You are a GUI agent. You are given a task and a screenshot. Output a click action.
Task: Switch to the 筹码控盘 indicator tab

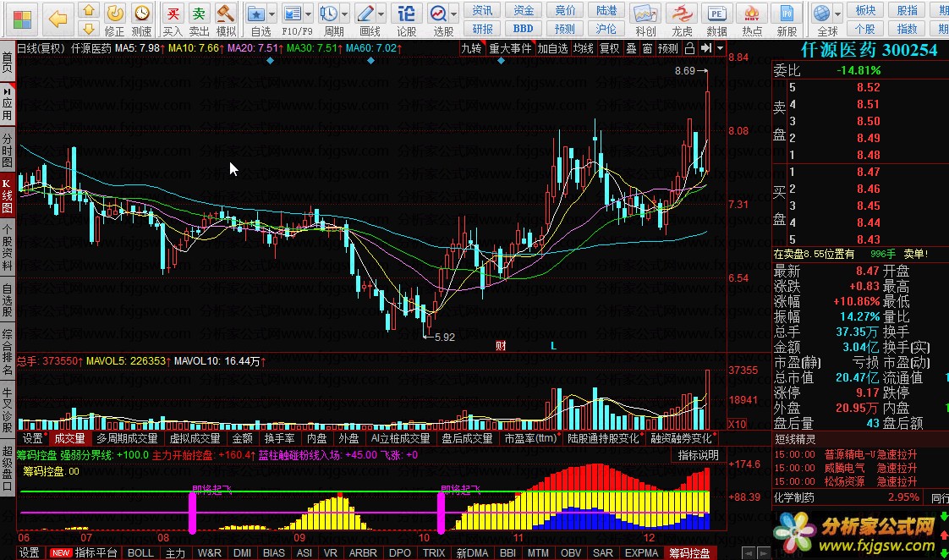(689, 552)
